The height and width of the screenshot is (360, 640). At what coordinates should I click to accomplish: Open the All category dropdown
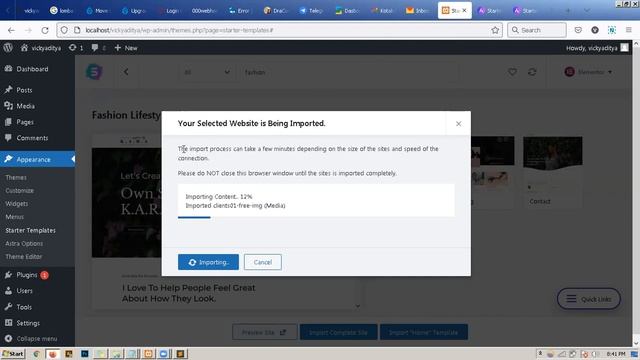[207, 72]
